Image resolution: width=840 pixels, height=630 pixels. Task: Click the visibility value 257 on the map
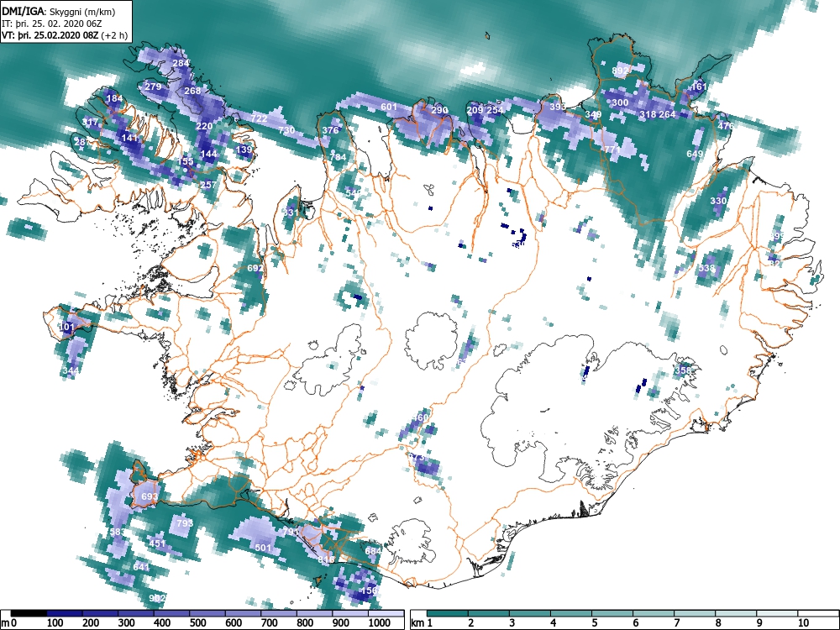207,185
